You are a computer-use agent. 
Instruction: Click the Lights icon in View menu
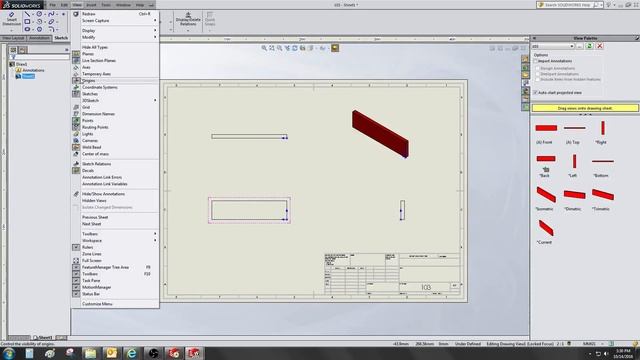[x=76, y=134]
